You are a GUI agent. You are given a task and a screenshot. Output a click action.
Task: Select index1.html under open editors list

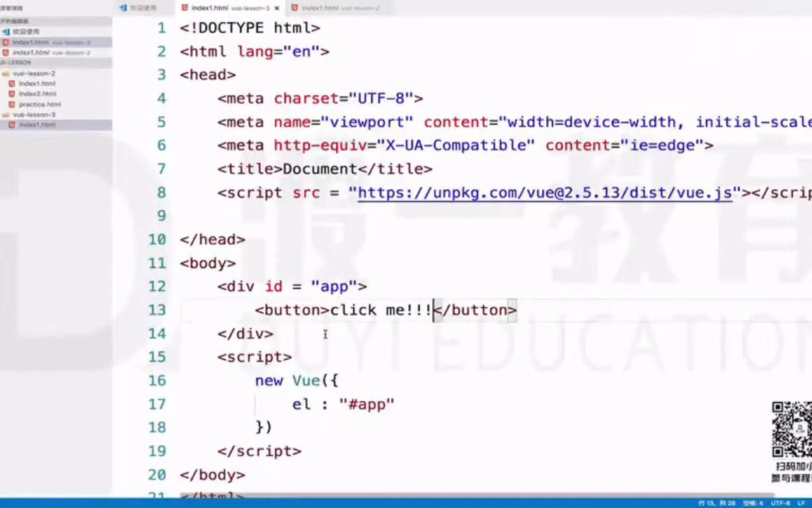pyautogui.click(x=30, y=42)
